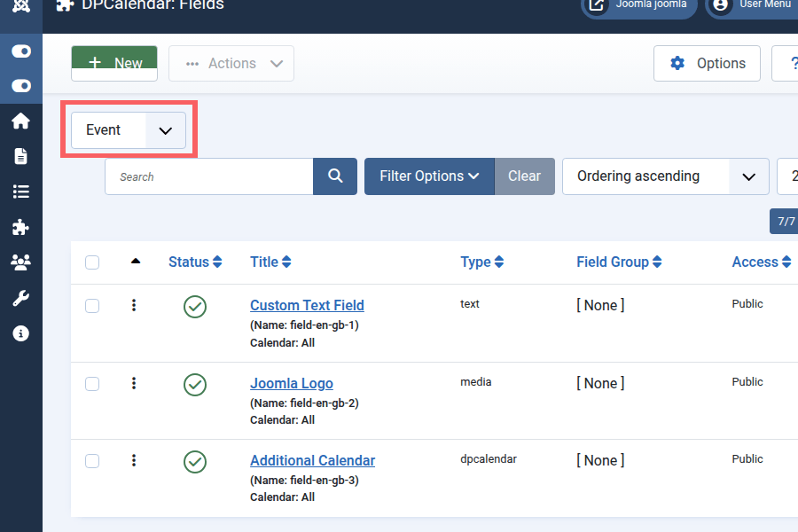Click the New button
Image resolution: width=798 pixels, height=532 pixels.
click(x=114, y=64)
